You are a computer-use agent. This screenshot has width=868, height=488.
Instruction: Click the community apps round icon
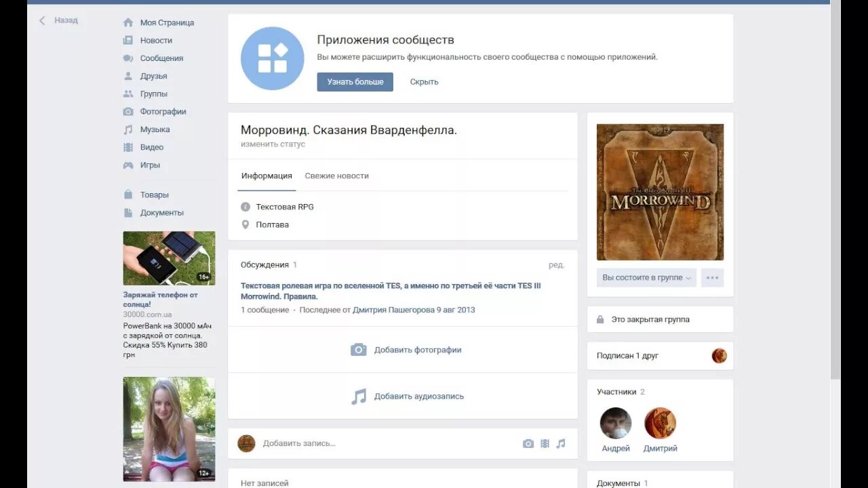click(273, 58)
